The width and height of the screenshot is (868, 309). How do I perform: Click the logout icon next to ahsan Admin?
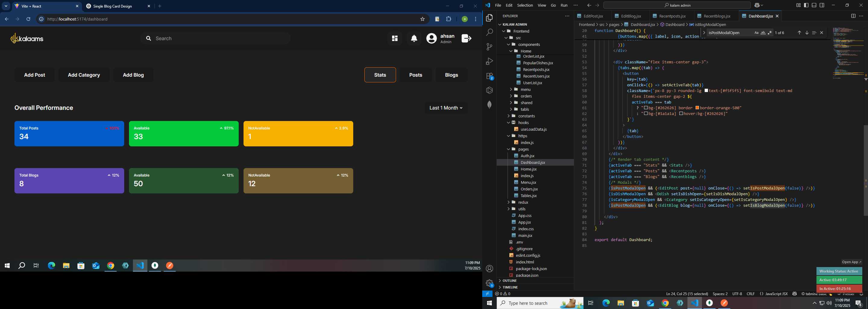click(466, 38)
